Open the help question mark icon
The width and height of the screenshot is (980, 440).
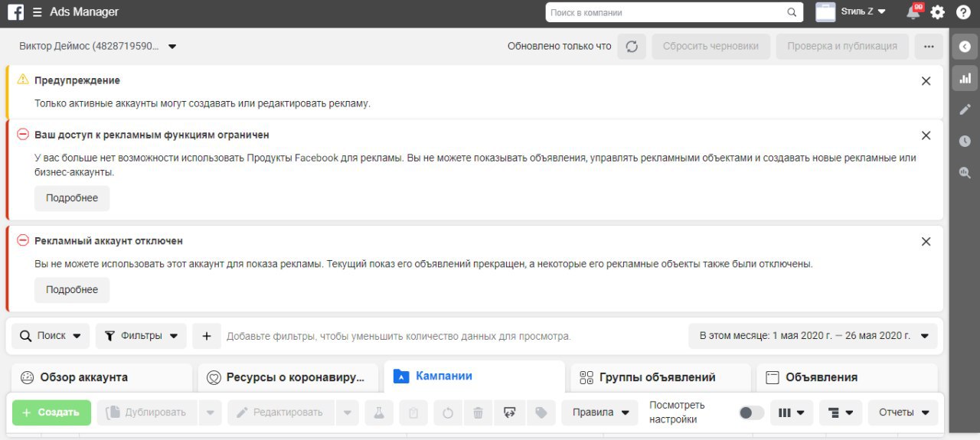963,12
